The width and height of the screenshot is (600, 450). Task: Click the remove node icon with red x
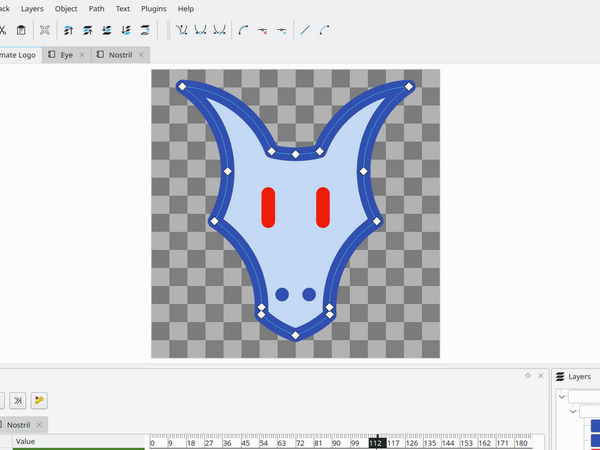tap(262, 30)
